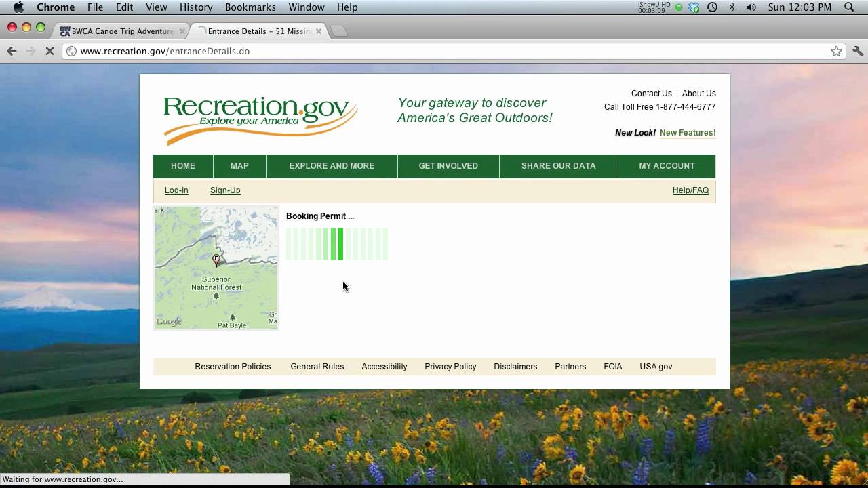Open GET INVOLVED navigation item
868x488 pixels.
[x=448, y=166]
